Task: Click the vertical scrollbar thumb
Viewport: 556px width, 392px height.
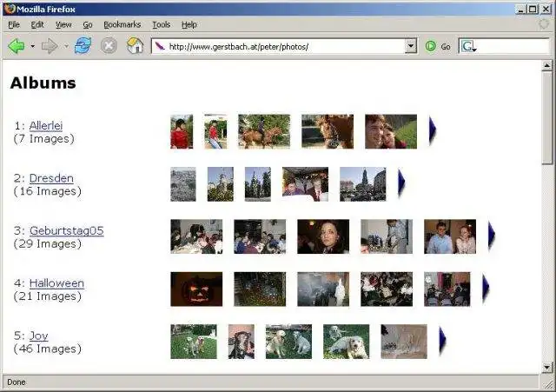Action: coord(546,117)
